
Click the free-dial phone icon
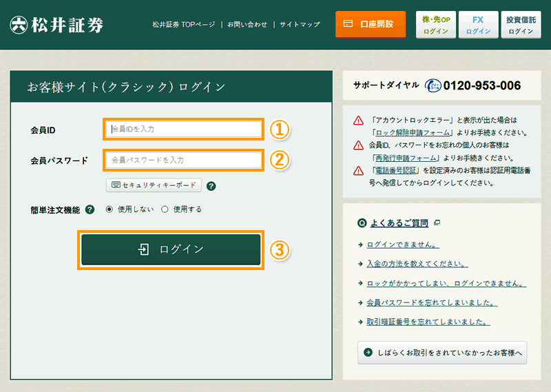pos(432,86)
